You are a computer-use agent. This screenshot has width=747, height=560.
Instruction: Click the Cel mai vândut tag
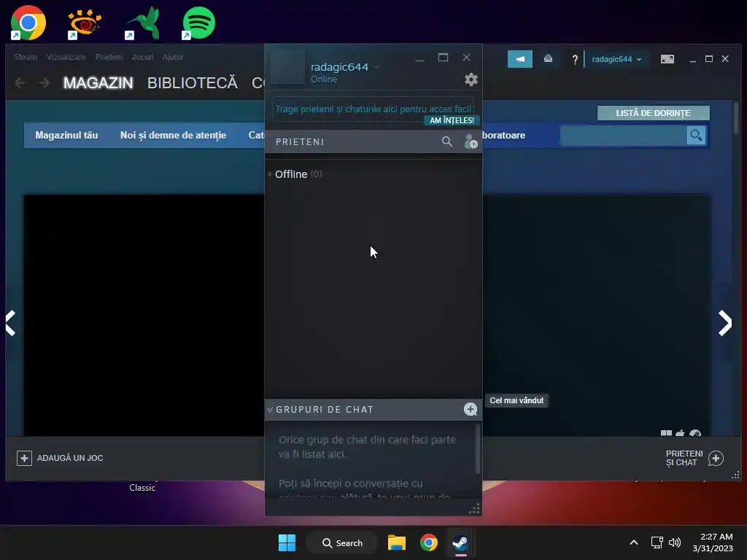(x=516, y=400)
